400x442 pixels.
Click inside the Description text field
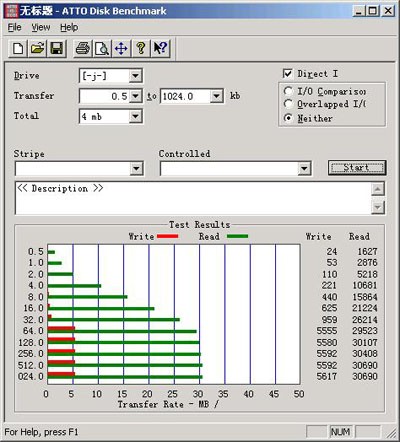coord(193,198)
